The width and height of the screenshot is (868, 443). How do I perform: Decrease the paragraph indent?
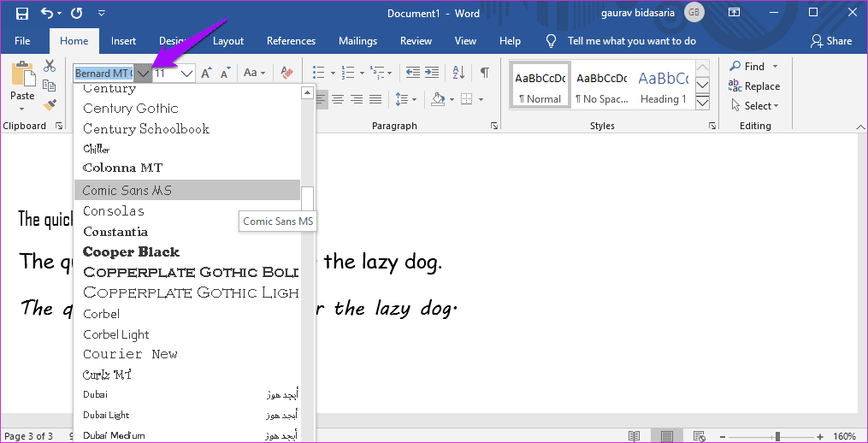click(x=412, y=73)
